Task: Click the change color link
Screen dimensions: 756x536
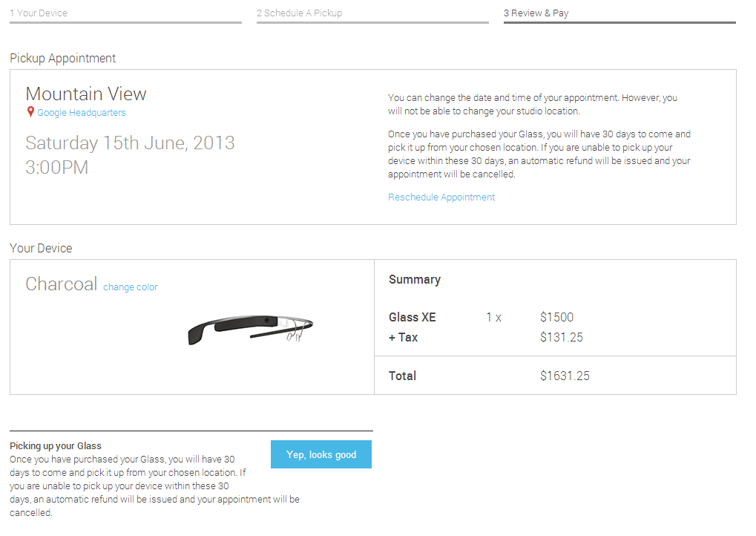Action: pos(131,287)
